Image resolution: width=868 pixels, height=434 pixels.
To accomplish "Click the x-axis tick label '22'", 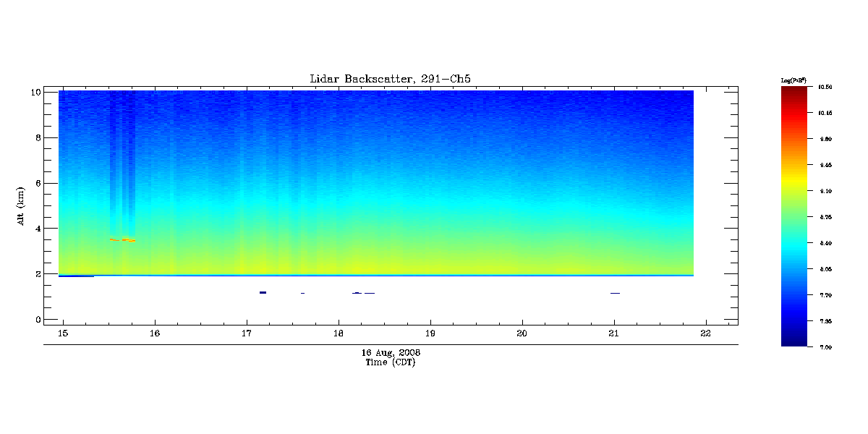I will click(706, 333).
